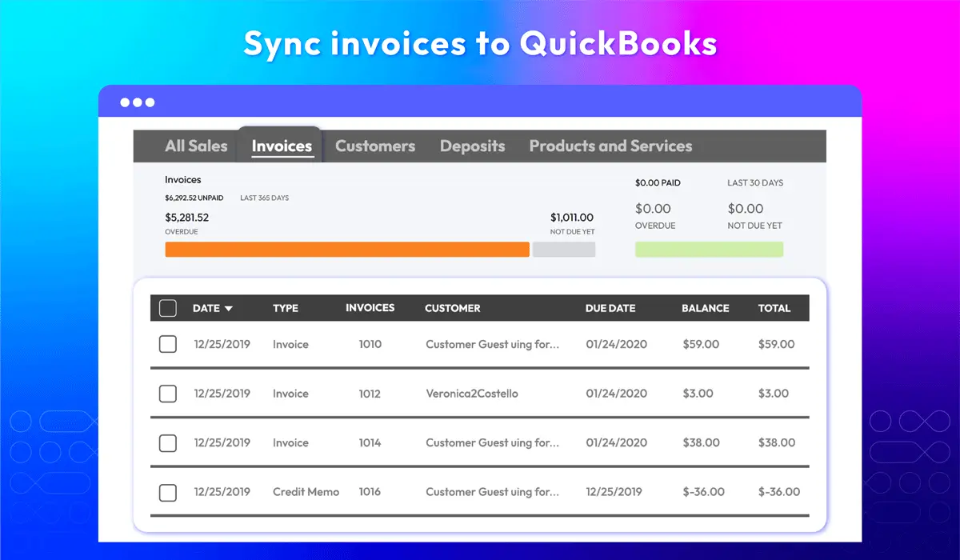This screenshot has width=960, height=560.
Task: Select the checkbox for invoice 1012
Action: [168, 394]
